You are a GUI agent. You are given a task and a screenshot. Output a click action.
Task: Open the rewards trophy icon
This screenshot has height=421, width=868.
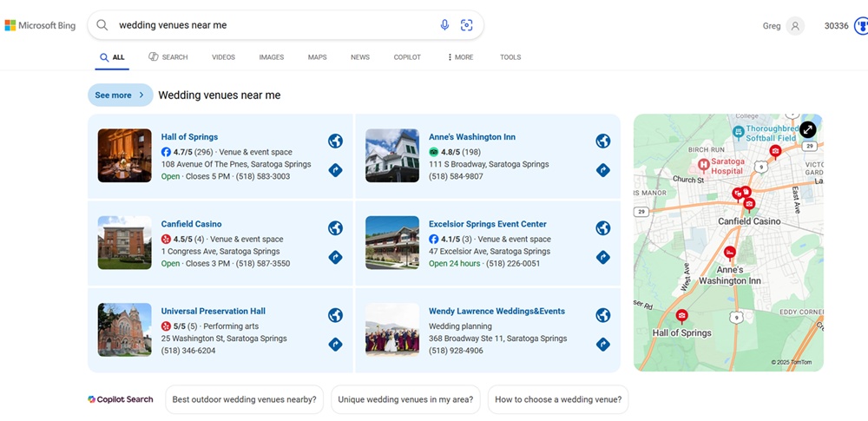pos(861,26)
